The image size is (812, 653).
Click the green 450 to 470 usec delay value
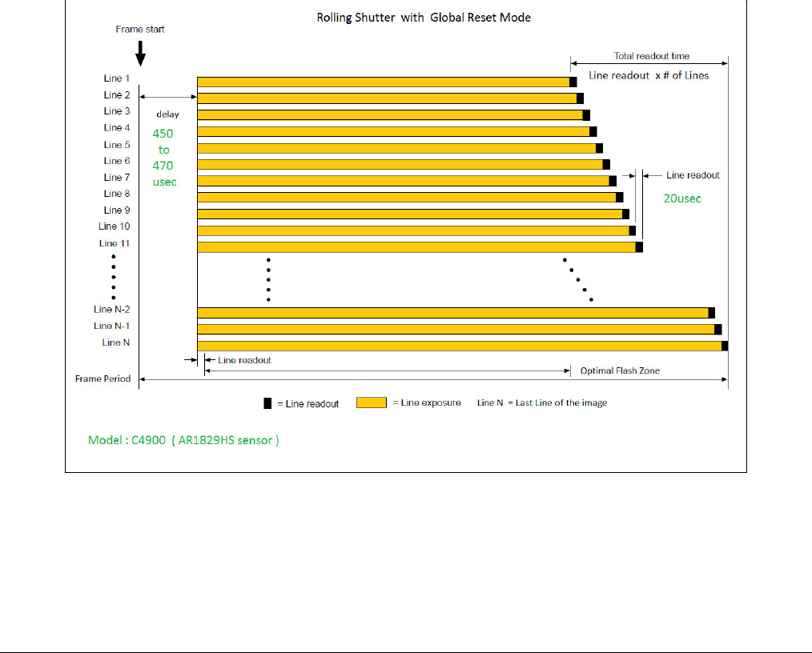click(164, 158)
